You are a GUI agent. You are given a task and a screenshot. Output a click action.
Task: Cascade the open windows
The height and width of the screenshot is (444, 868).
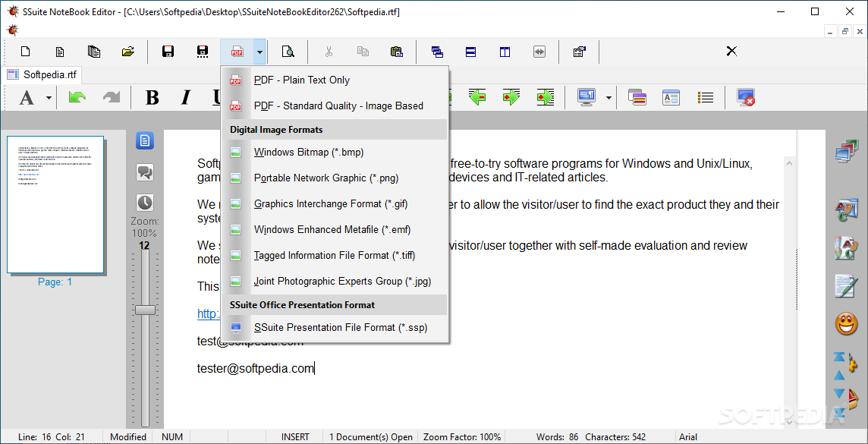coord(437,52)
